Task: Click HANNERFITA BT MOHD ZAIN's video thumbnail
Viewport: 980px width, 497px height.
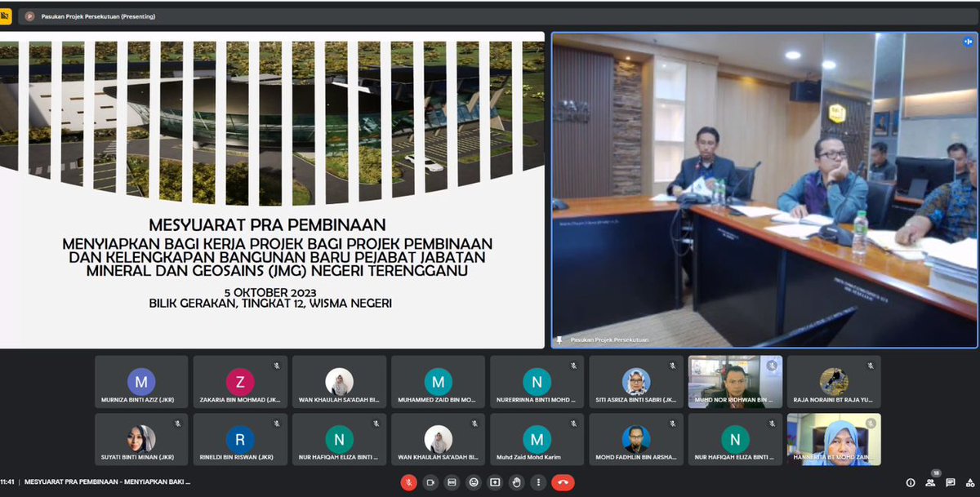Action: (x=833, y=439)
